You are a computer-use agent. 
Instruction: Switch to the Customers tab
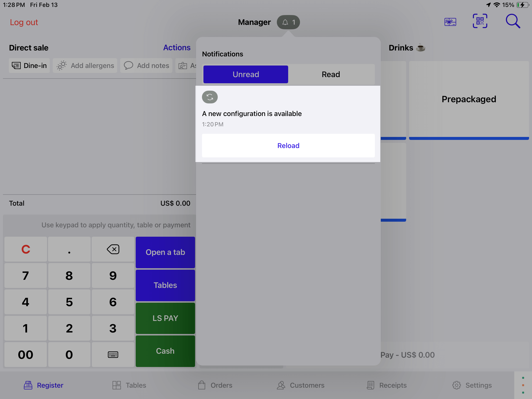coord(300,385)
